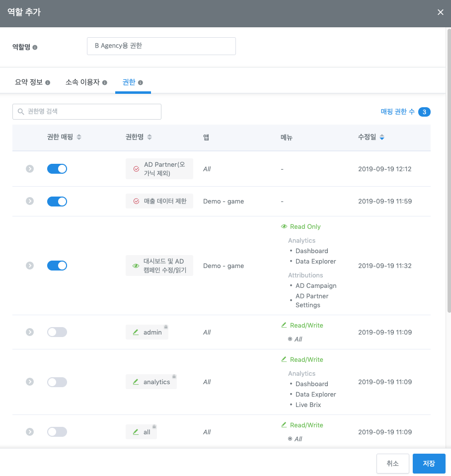
Task: Click sort icon on 권한명 column
Action: pyautogui.click(x=150, y=137)
